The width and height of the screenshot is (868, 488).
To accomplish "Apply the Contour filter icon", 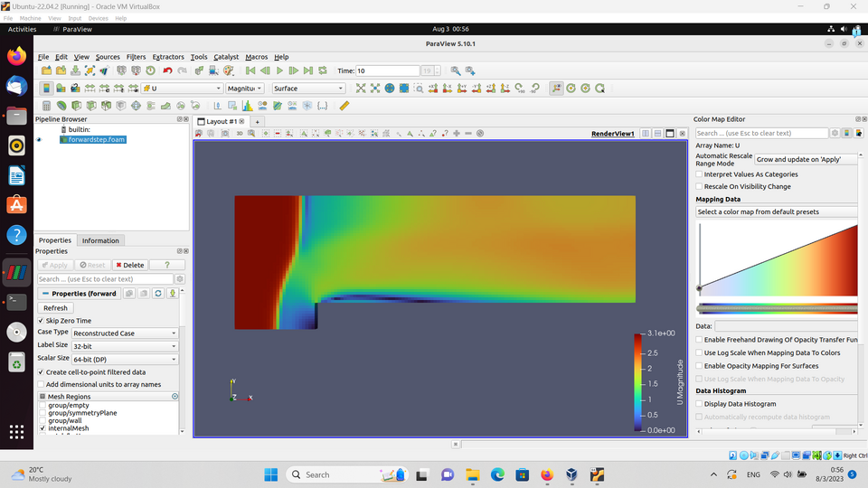I will 61,106.
